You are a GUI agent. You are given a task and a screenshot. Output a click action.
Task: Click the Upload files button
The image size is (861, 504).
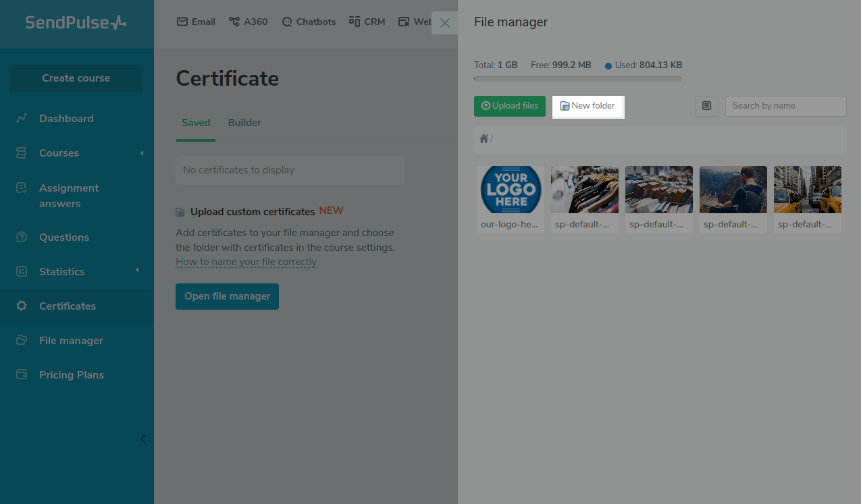point(510,106)
